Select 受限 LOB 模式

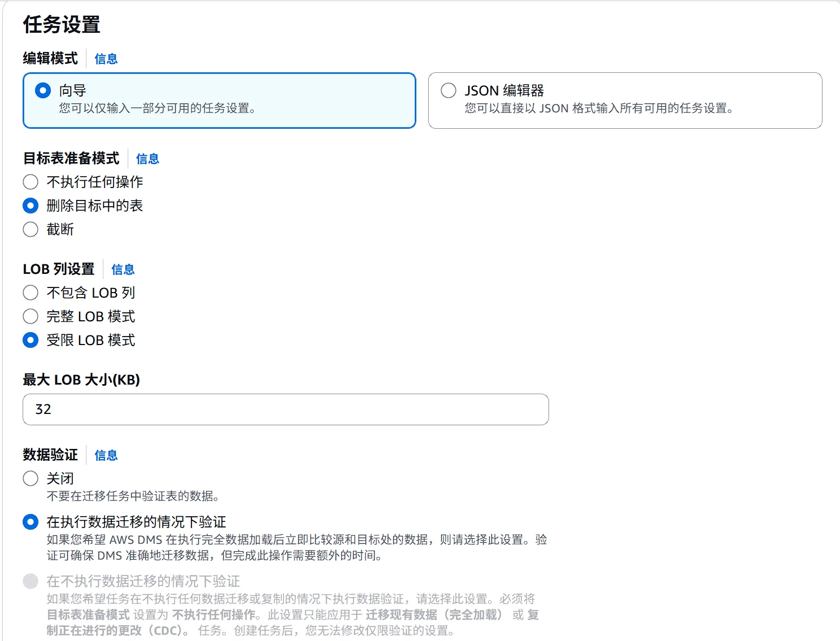(31, 340)
